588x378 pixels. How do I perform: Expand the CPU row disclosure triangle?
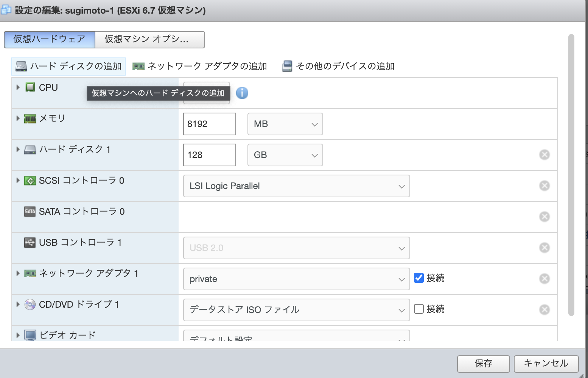pos(17,87)
